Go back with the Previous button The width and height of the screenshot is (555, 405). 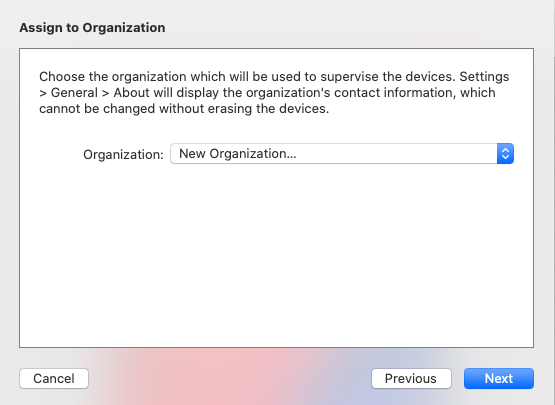(x=411, y=378)
